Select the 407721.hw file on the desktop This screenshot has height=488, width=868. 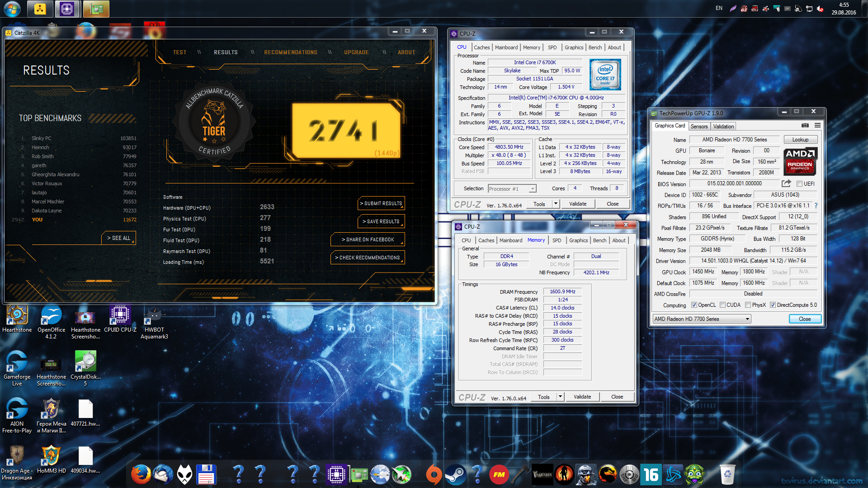85,413
